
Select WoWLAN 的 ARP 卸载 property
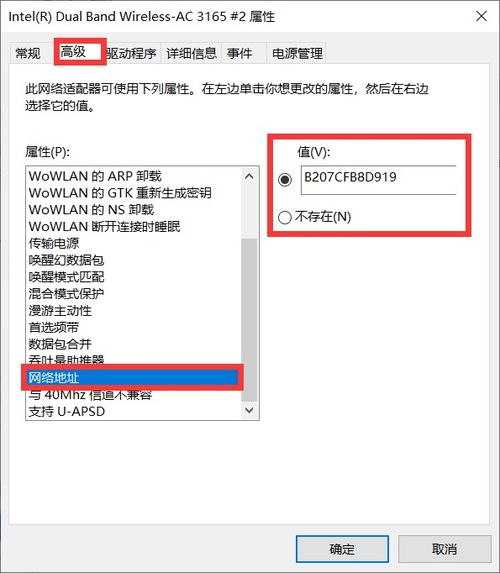95,176
